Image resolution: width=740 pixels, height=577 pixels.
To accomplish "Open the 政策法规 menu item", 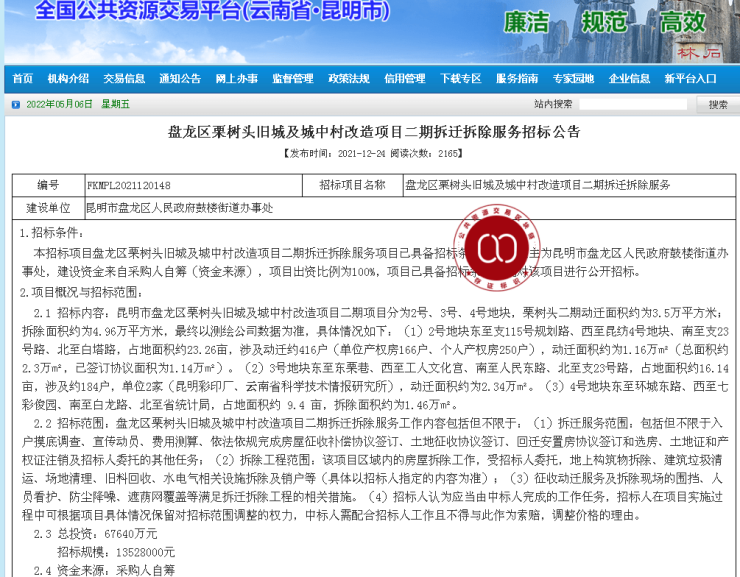I will click(349, 79).
